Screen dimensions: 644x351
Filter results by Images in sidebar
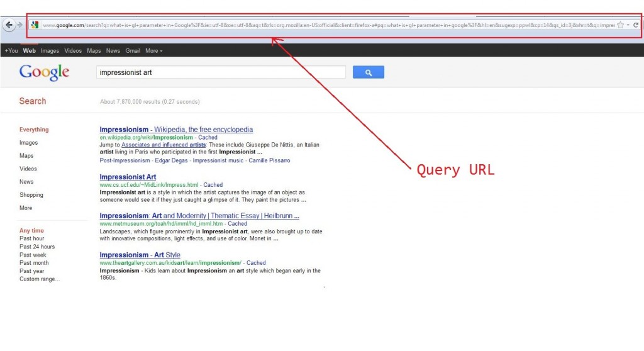(x=28, y=143)
